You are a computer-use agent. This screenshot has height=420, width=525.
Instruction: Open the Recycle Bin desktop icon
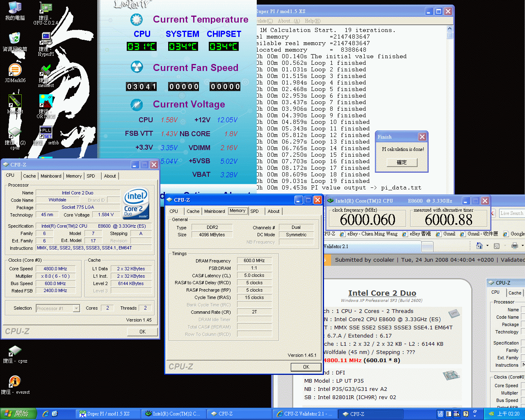(x=15, y=39)
